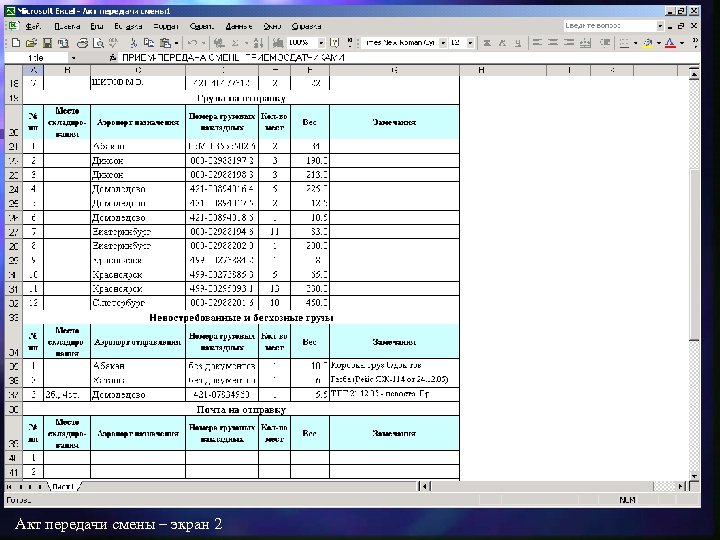Click the insert function fx icon
Viewport: 720px width, 540px height.
point(113,57)
